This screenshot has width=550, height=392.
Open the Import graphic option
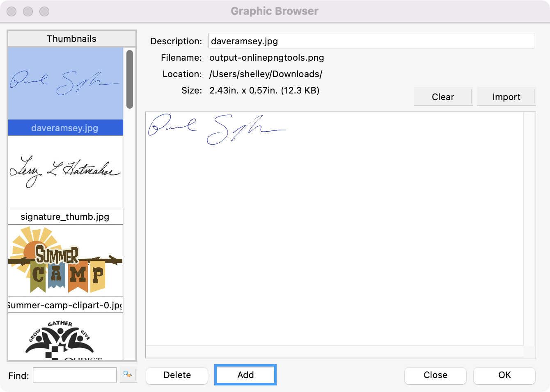tap(506, 97)
